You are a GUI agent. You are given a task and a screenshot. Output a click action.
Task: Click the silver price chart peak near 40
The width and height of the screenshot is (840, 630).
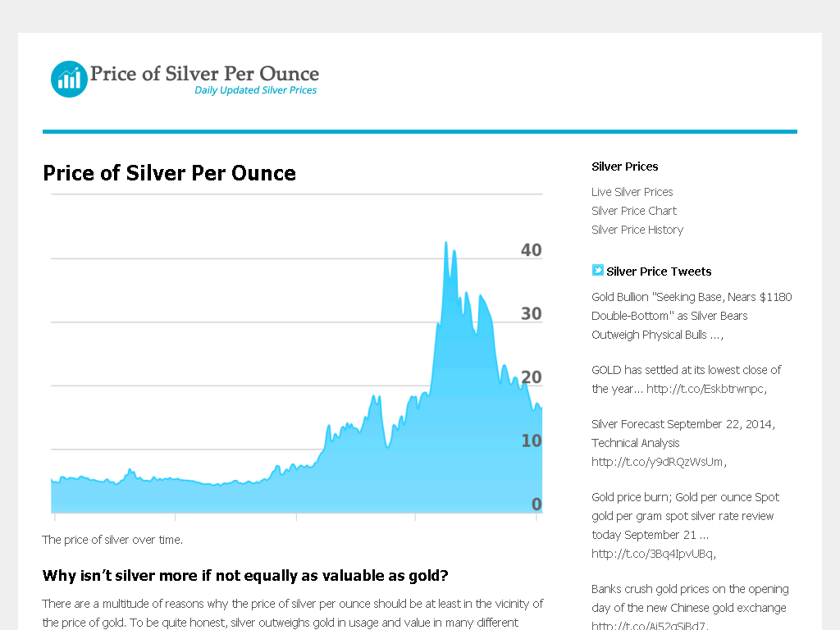click(x=446, y=244)
